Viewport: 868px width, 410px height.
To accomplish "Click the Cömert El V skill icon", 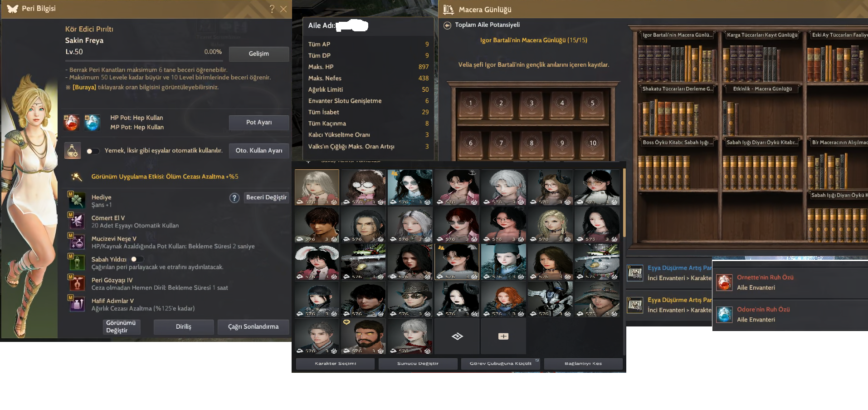I will coord(77,221).
